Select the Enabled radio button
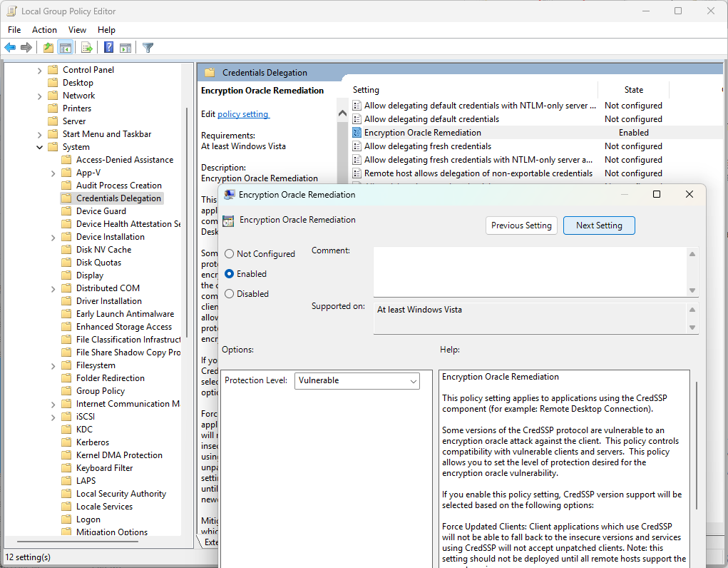The image size is (728, 568). point(229,274)
